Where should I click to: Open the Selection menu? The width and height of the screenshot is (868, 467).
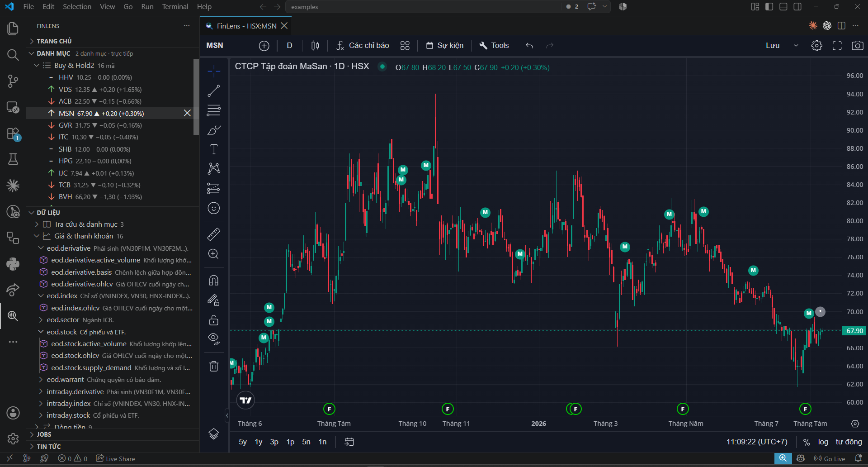77,7
